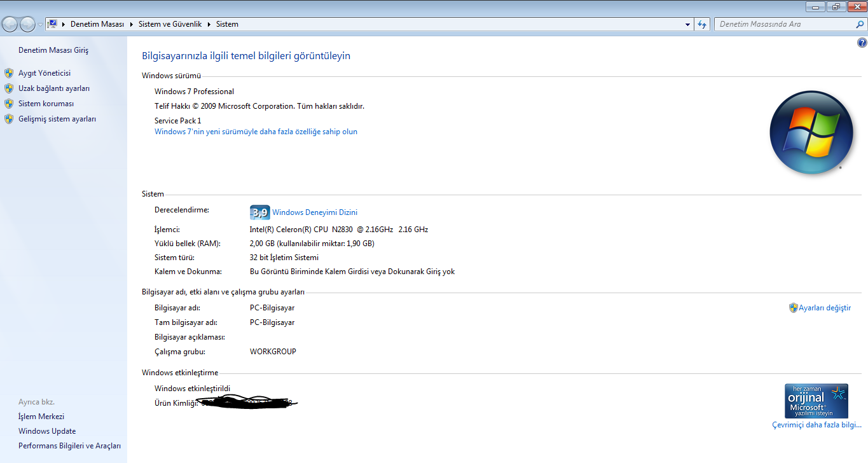This screenshot has height=463, width=868.
Task: Open Uzak bağlantı ayarları
Action: [54, 88]
